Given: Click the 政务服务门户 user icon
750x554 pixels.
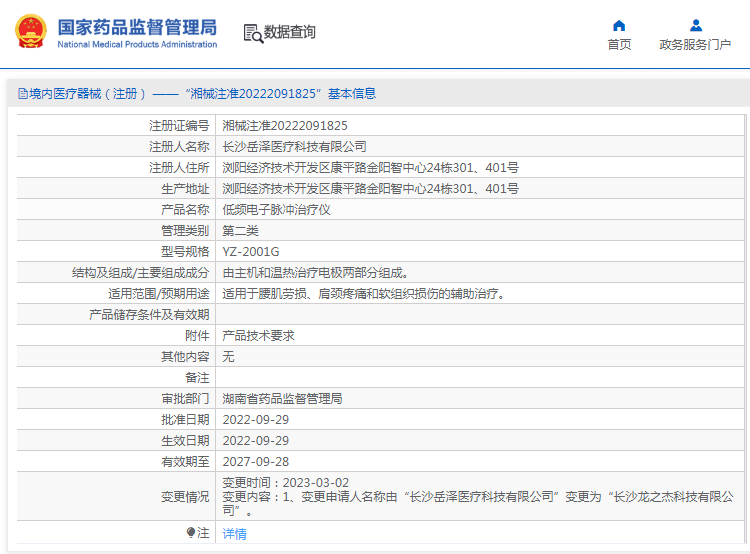Looking at the screenshot, I should click(x=696, y=25).
